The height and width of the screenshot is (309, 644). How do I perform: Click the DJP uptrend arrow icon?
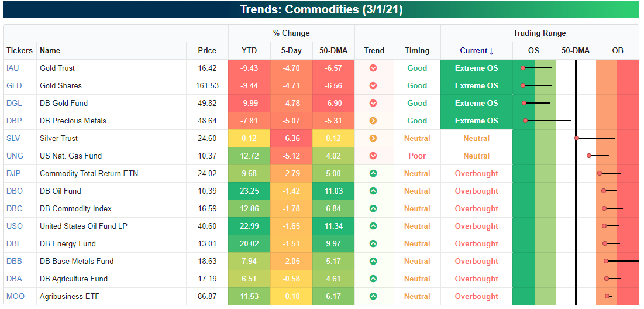[373, 173]
